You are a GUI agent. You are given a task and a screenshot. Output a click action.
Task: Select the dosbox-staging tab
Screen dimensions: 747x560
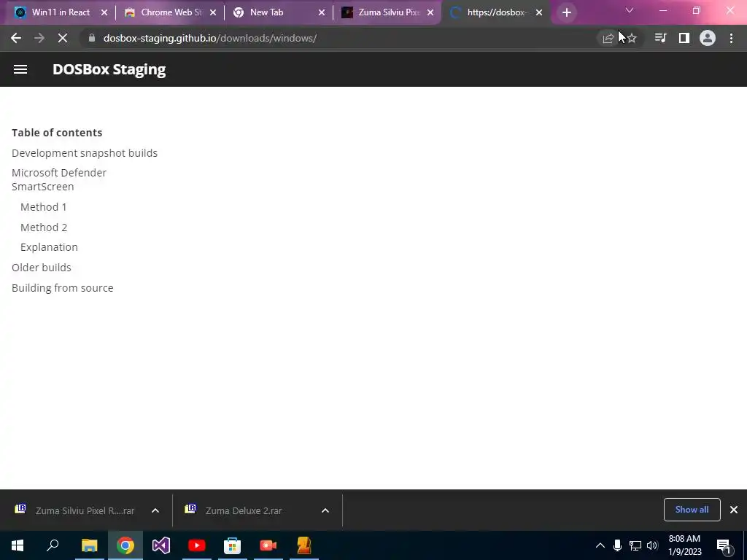[x=495, y=12]
